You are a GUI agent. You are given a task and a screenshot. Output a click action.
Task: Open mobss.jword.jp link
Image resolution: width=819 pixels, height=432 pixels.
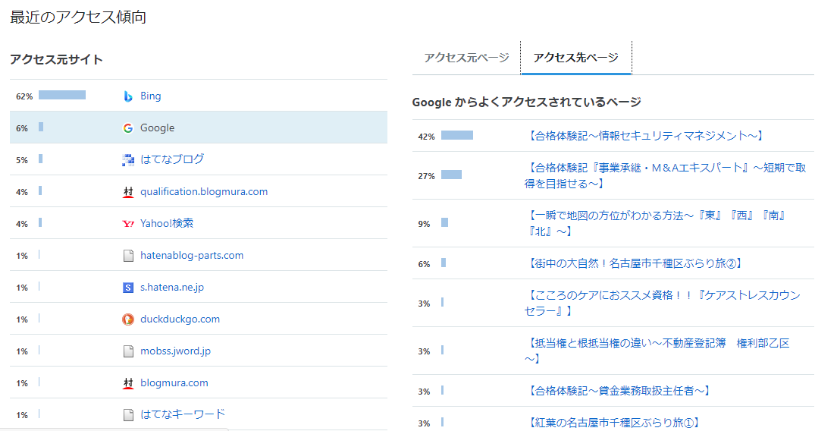click(176, 351)
